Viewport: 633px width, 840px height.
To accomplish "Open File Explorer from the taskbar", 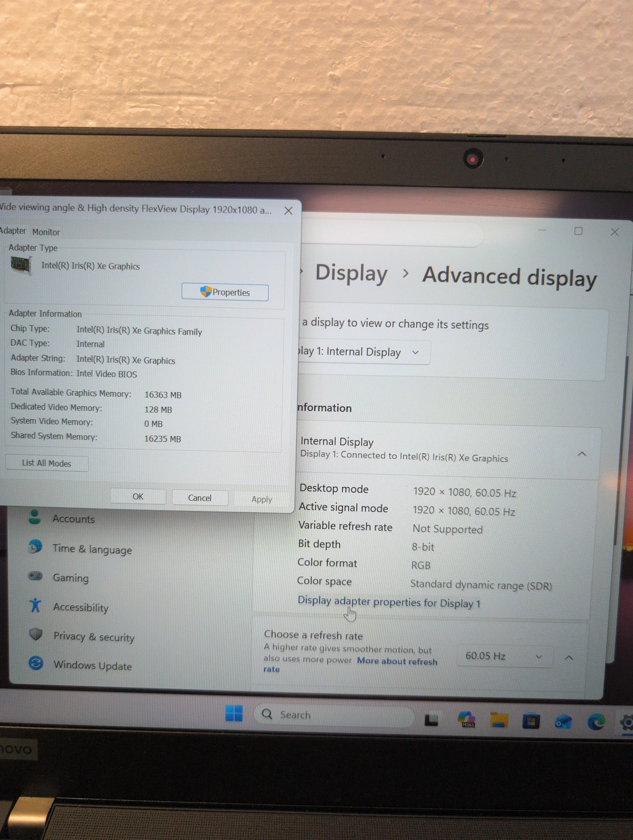I will 499,720.
